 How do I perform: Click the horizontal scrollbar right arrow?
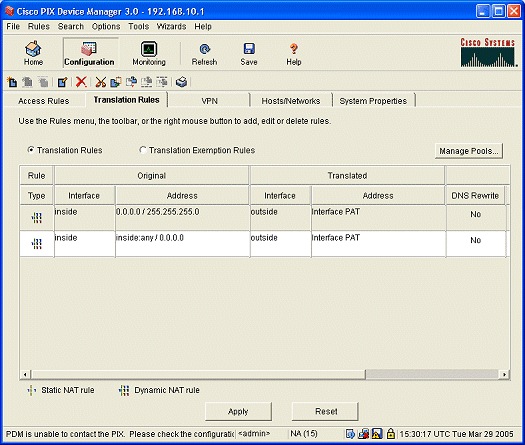click(504, 374)
